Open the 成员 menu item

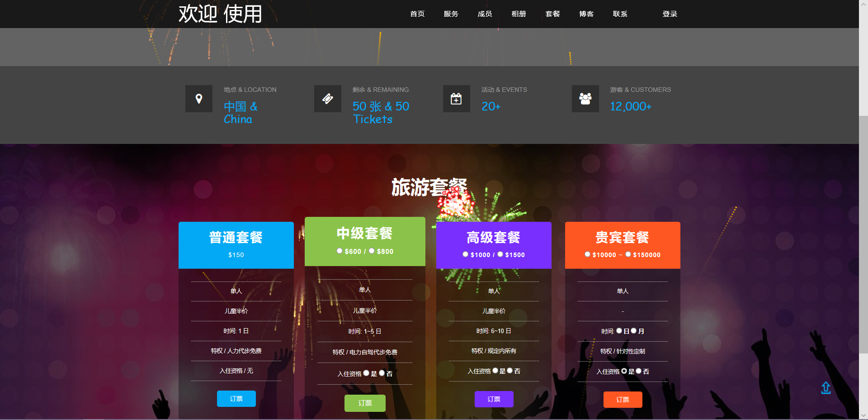click(485, 14)
